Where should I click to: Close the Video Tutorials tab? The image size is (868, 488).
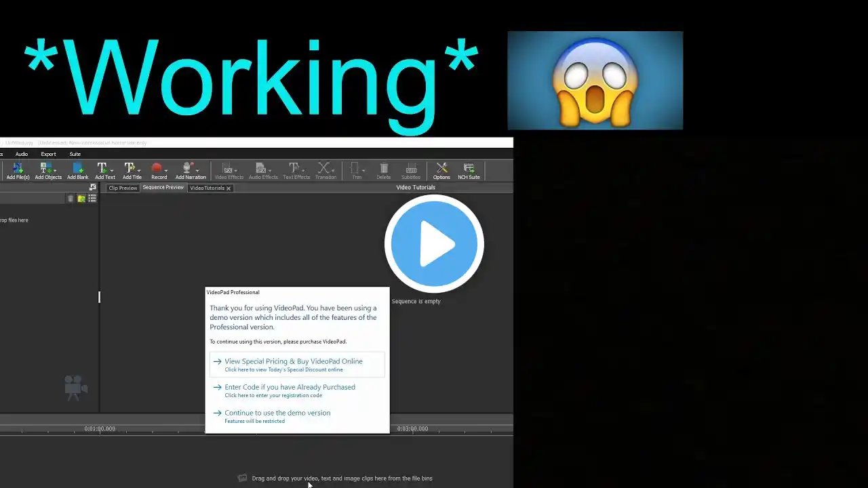[229, 188]
